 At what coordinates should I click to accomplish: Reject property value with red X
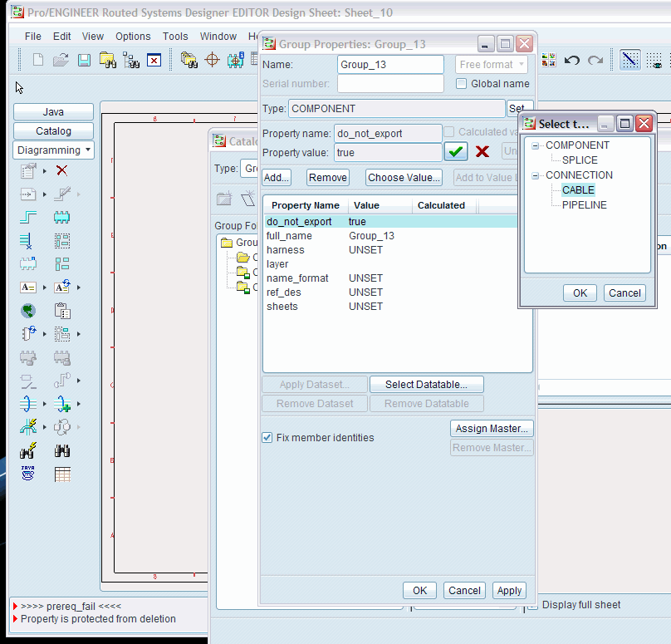(x=482, y=151)
